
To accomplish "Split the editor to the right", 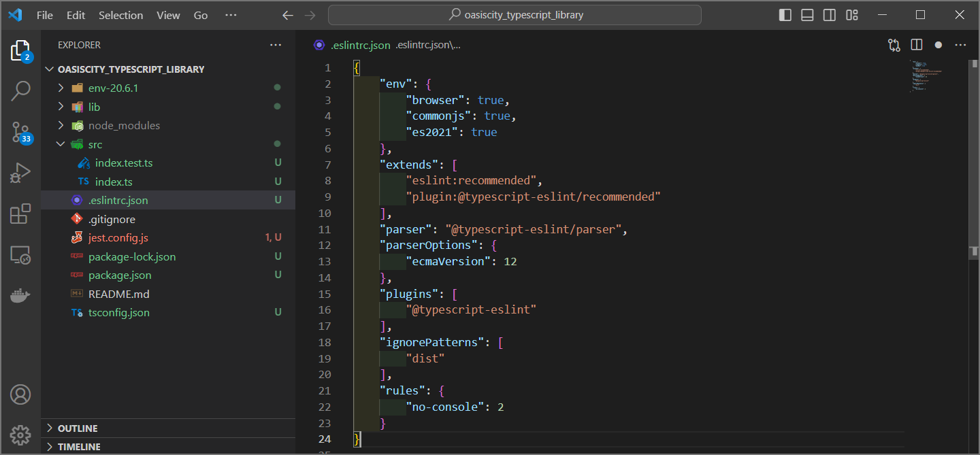I will pyautogui.click(x=917, y=45).
